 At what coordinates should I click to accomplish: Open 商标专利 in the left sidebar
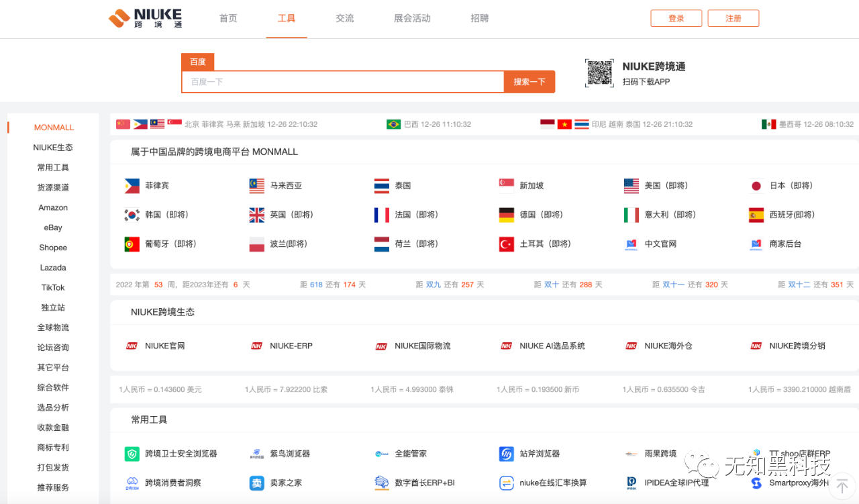tap(53, 448)
